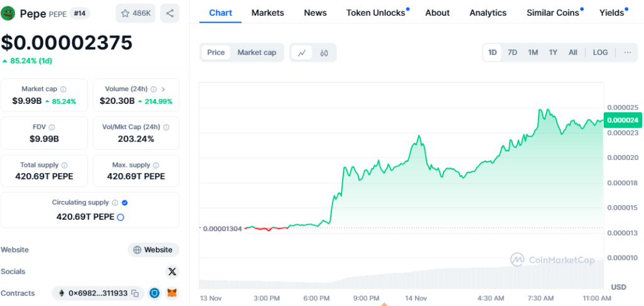The width and height of the screenshot is (644, 306).
Task: Click the blue shield wallet icon
Action: (155, 293)
